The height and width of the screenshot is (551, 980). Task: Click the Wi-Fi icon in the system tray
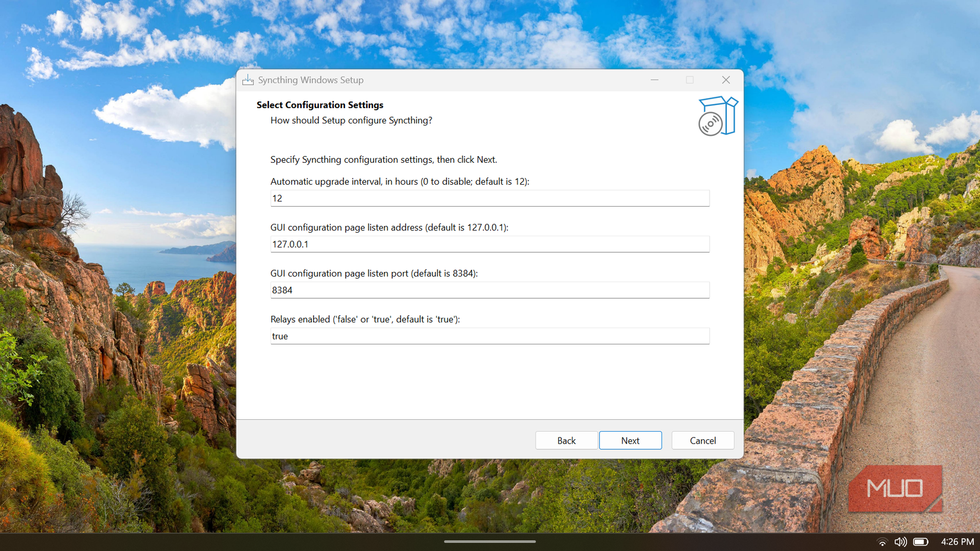click(x=881, y=541)
